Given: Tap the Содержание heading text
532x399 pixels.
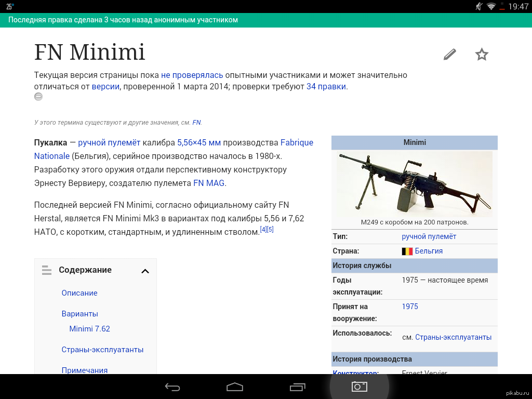Looking at the screenshot, I should [x=85, y=270].
